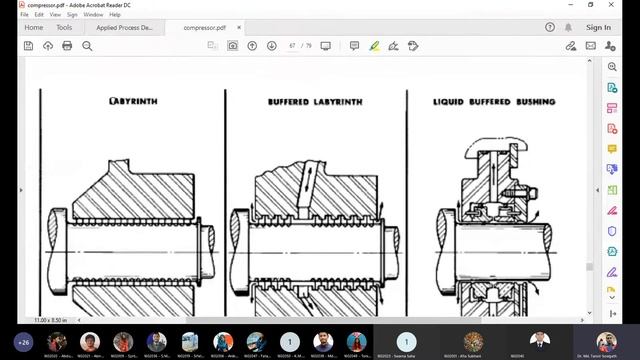
Task: Upload file to cloud using toolbar icon
Action: point(48,46)
